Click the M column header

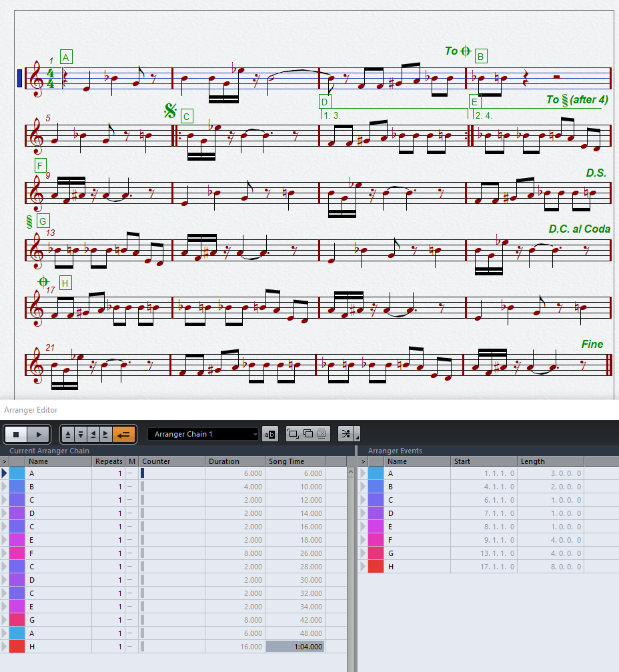132,461
